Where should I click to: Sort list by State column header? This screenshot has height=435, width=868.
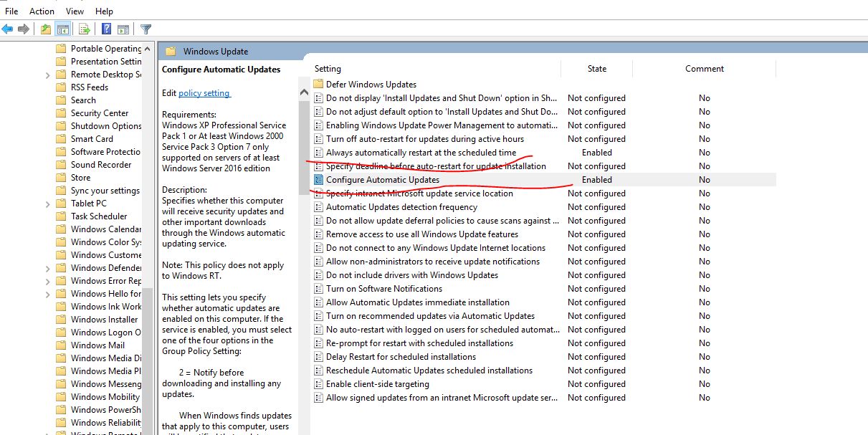click(596, 69)
